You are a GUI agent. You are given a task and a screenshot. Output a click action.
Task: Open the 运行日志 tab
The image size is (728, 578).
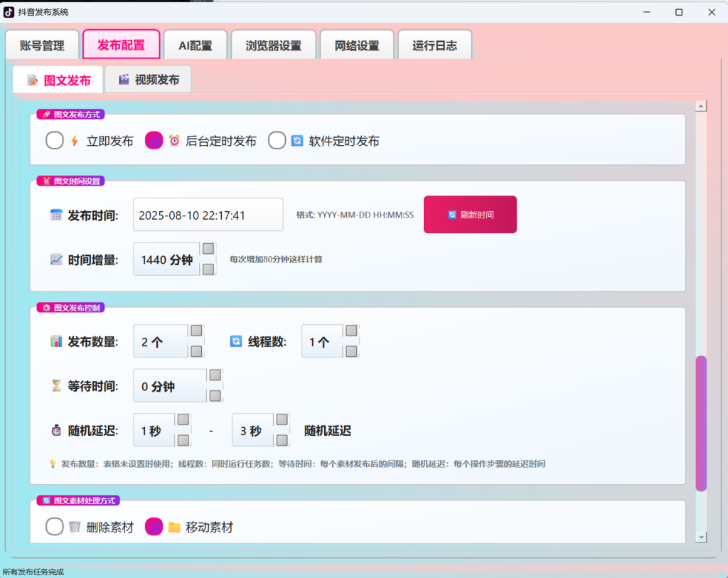point(434,45)
